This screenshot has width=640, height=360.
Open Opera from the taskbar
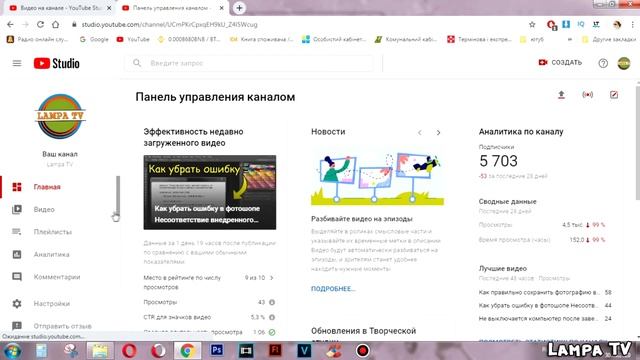point(129,351)
